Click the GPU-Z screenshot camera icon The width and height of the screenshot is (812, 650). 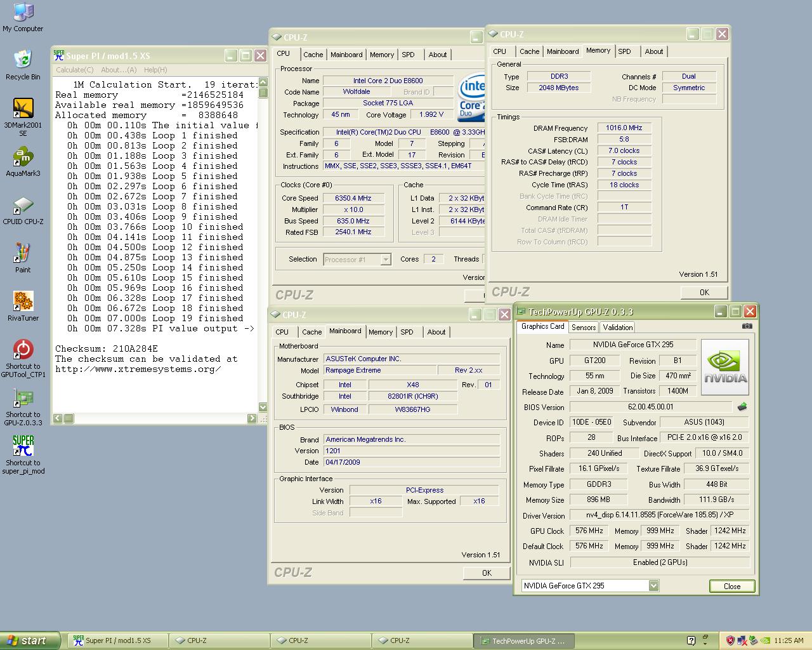[747, 326]
